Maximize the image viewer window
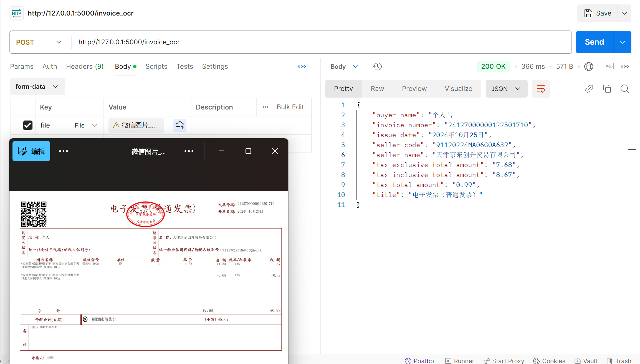 click(248, 151)
